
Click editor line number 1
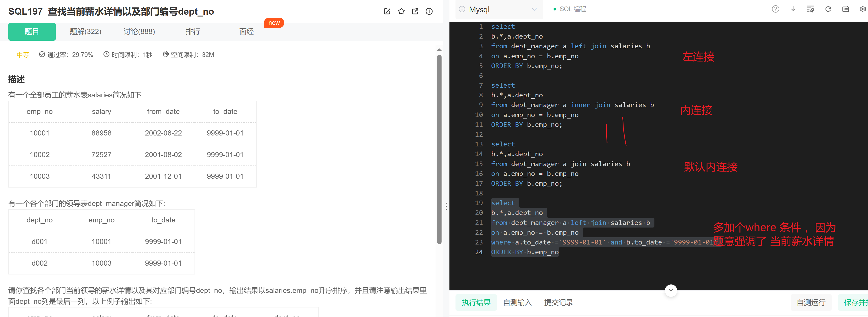point(481,27)
